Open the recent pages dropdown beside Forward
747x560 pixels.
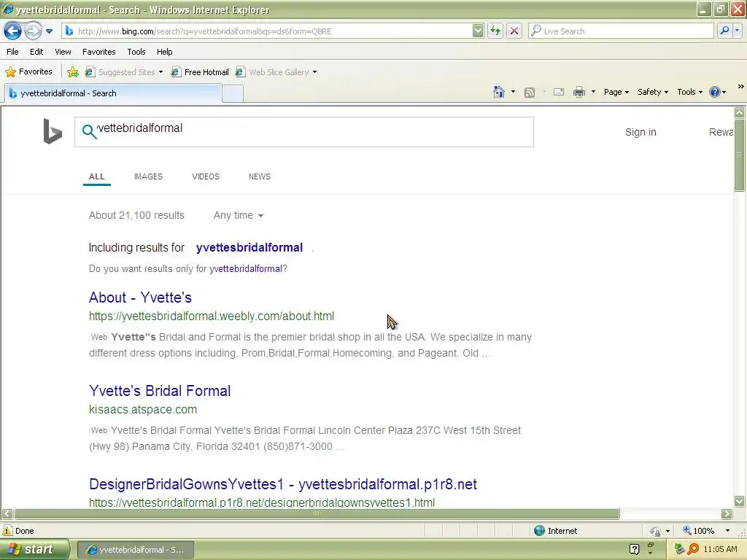(49, 31)
